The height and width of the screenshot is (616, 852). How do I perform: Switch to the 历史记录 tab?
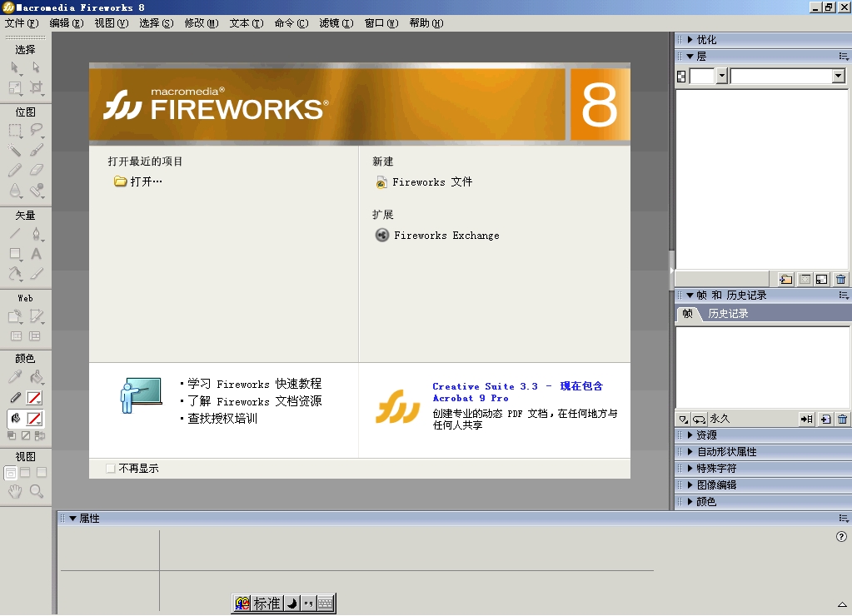[x=728, y=314]
